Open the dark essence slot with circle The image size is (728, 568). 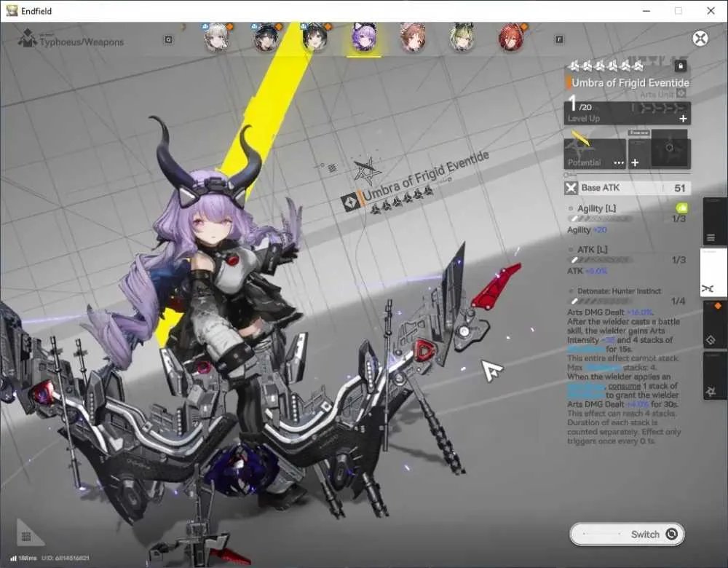click(669, 149)
